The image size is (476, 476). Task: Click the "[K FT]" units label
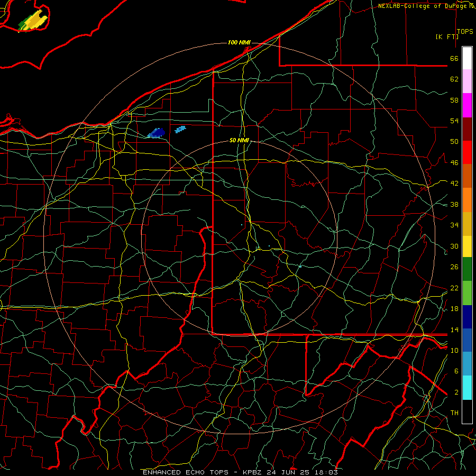click(447, 36)
